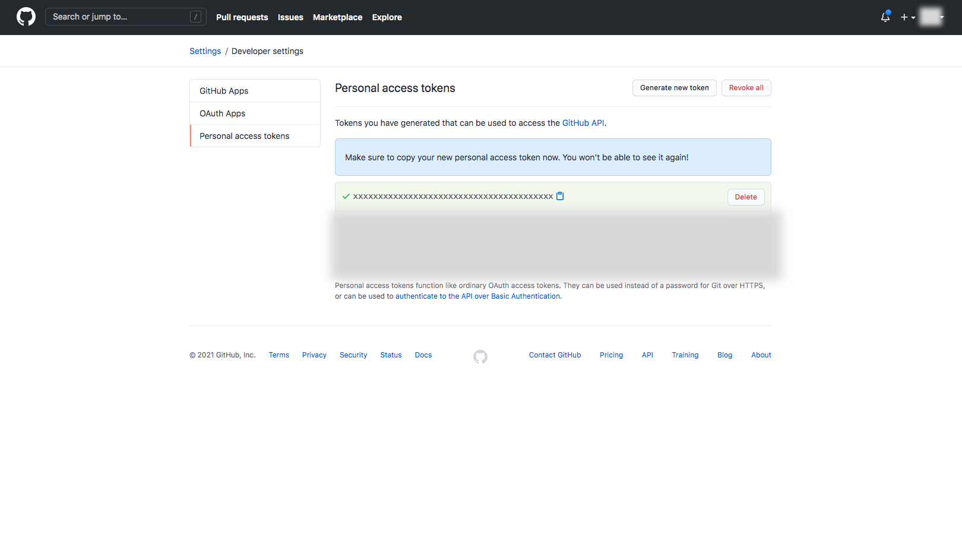Viewport: 962px width, 560px height.
Task: Click the copy-your-token-now notice text
Action: [517, 157]
